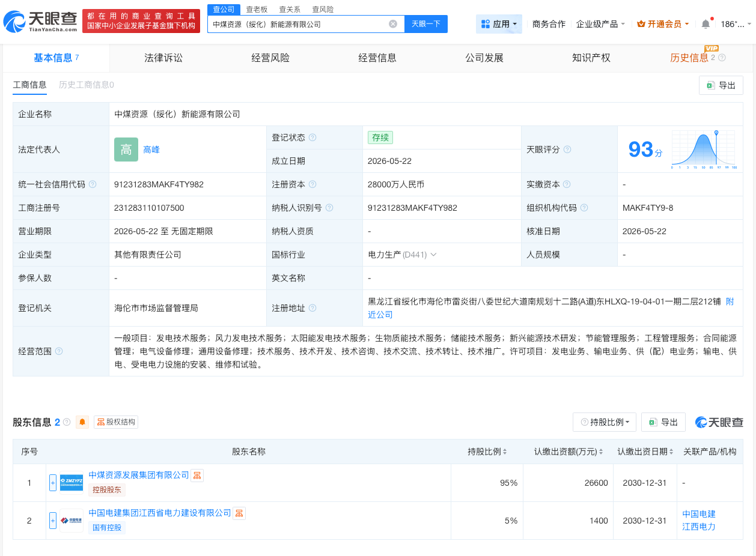This screenshot has height=556, width=756.
Task: Click the help icon beside 历史信息
Action: [722, 58]
